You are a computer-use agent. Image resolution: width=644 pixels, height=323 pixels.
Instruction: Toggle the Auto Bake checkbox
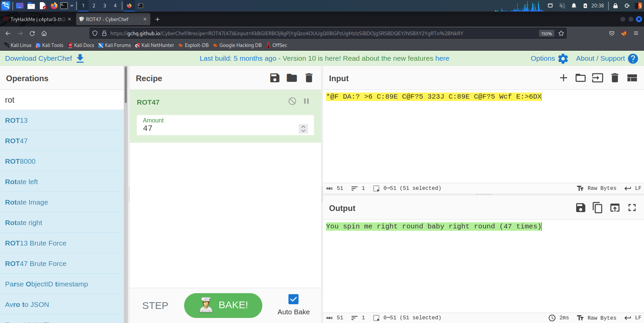pyautogui.click(x=293, y=299)
